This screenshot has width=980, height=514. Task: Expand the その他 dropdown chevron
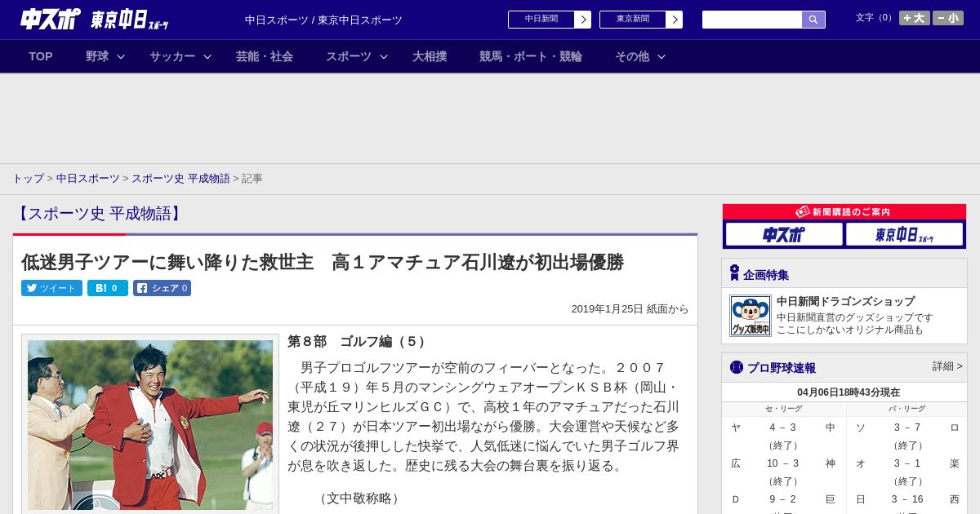pos(661,56)
